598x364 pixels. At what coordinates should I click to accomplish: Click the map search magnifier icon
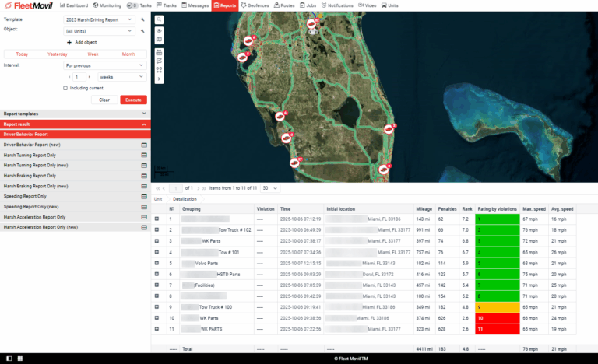159,18
